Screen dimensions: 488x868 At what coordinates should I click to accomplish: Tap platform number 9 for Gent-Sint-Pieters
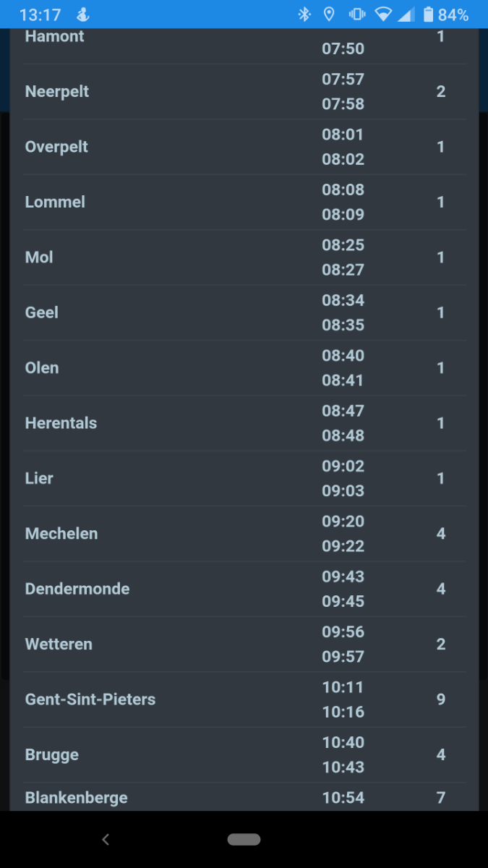(x=441, y=699)
